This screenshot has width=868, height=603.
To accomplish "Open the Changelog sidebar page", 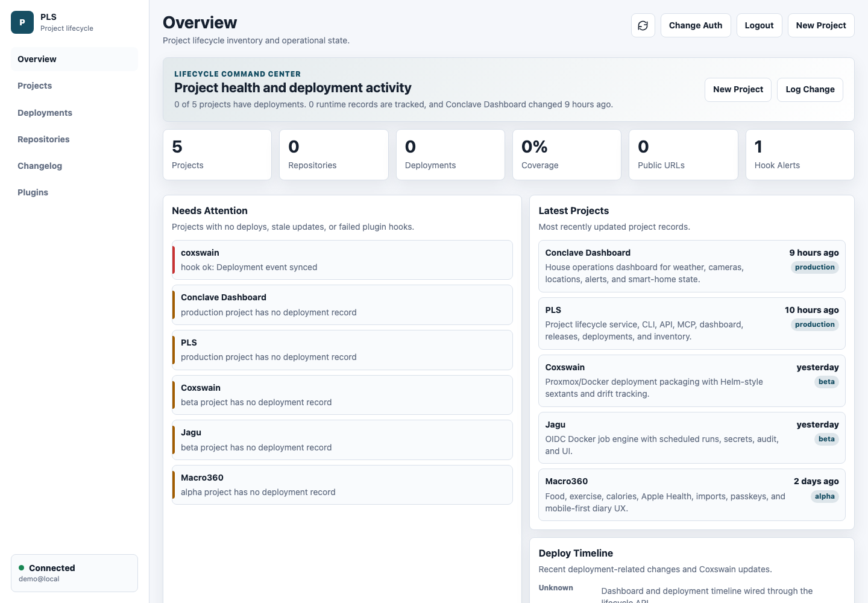I will point(74,166).
